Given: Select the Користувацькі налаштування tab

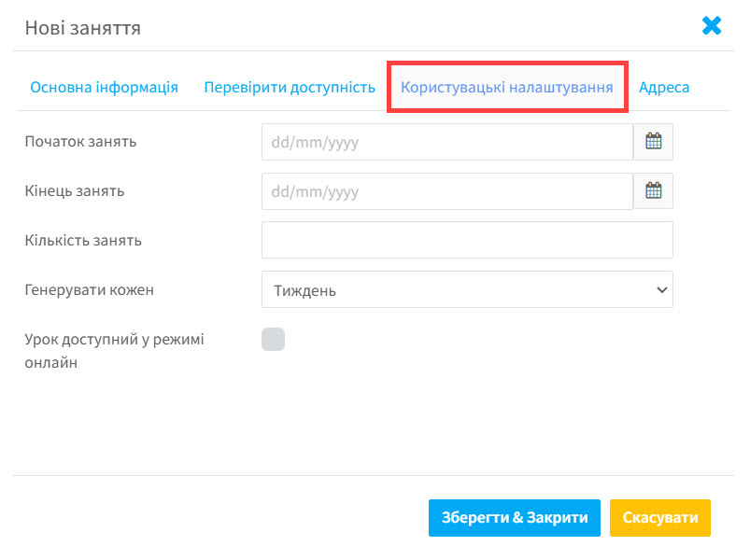Looking at the screenshot, I should pos(507,88).
